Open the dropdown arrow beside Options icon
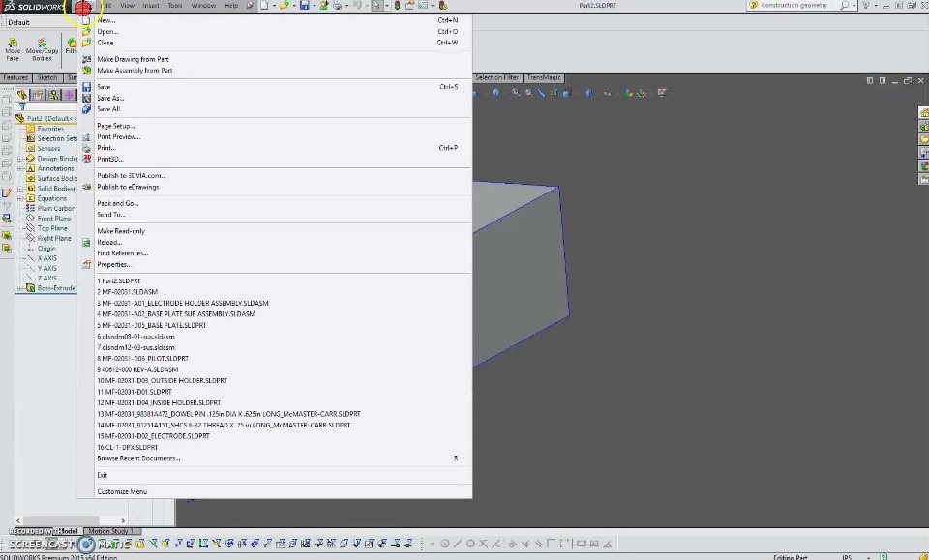929x560 pixels. pyautogui.click(x=433, y=6)
